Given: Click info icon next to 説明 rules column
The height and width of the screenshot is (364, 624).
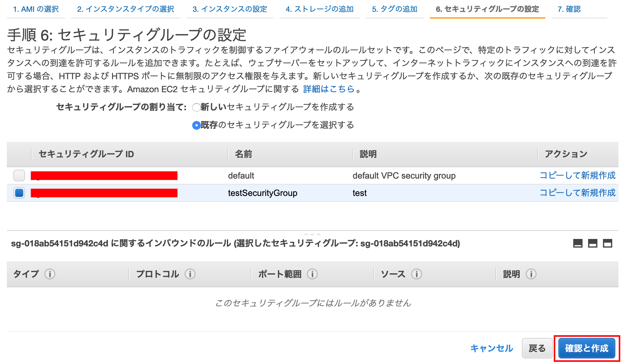Looking at the screenshot, I should click(531, 274).
